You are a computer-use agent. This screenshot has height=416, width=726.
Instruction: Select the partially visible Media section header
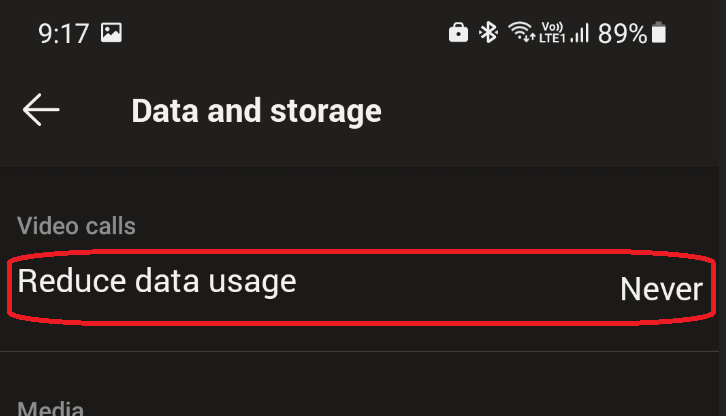tap(51, 408)
